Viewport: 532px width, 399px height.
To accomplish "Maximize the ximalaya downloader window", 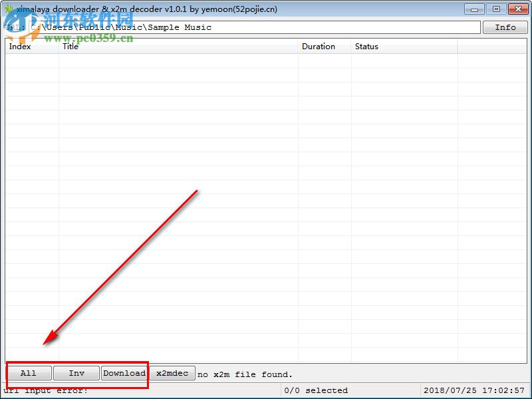I will (x=496, y=9).
